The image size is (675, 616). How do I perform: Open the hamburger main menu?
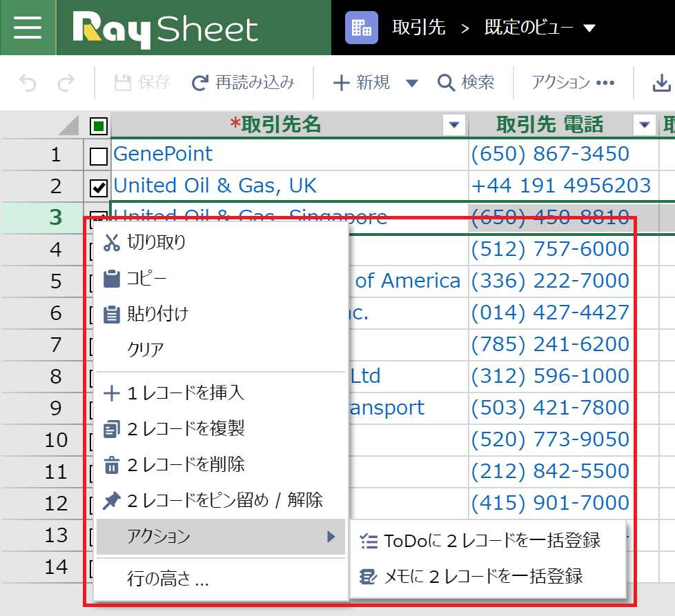[28, 28]
